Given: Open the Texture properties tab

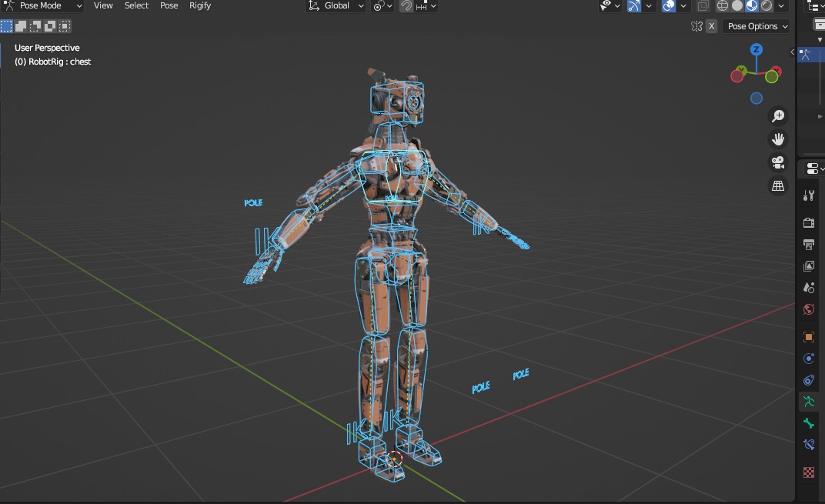Looking at the screenshot, I should (x=809, y=472).
